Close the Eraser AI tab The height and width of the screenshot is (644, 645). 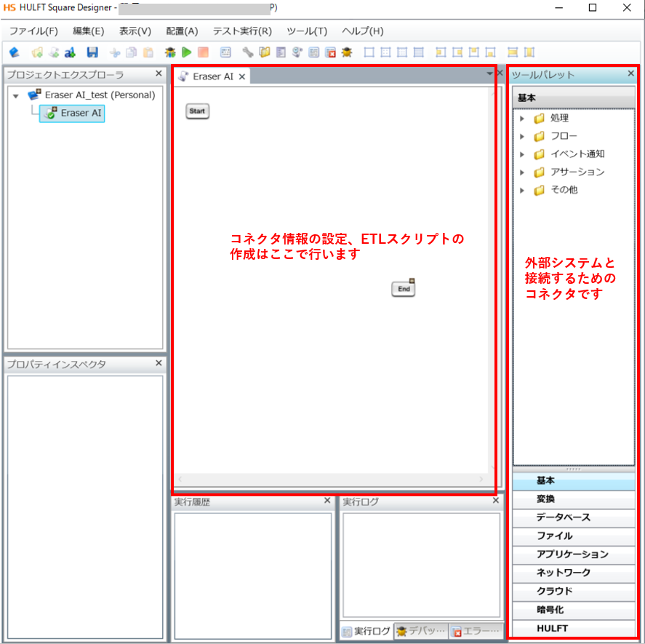[242, 77]
